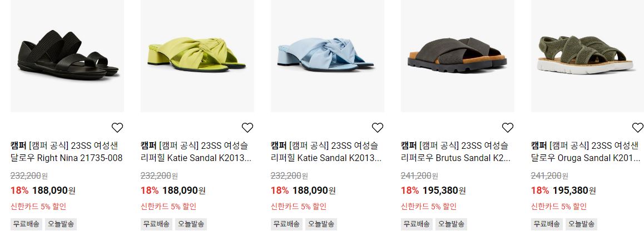Open black Right Nina sandal image

point(67,56)
